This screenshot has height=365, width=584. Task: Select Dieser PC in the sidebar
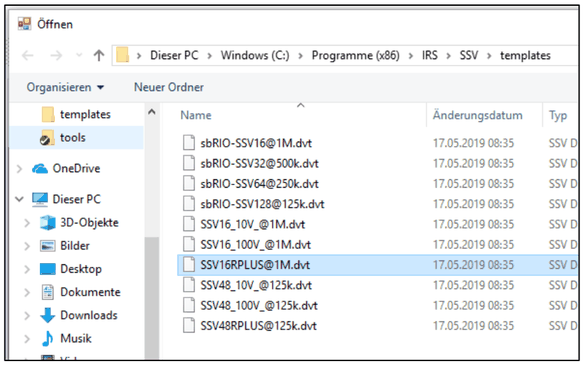[x=77, y=199]
